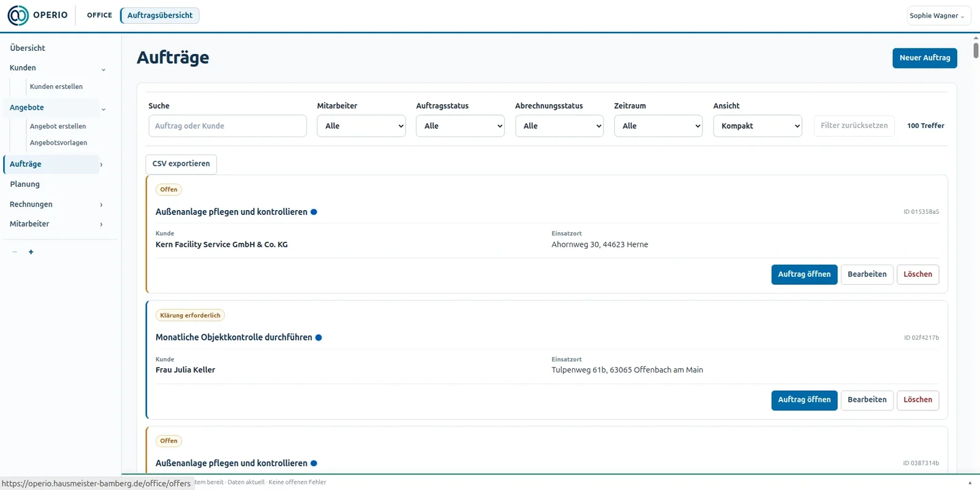Focus the Auftrag oder Kunde search field
The width and height of the screenshot is (980, 490).
(x=227, y=126)
